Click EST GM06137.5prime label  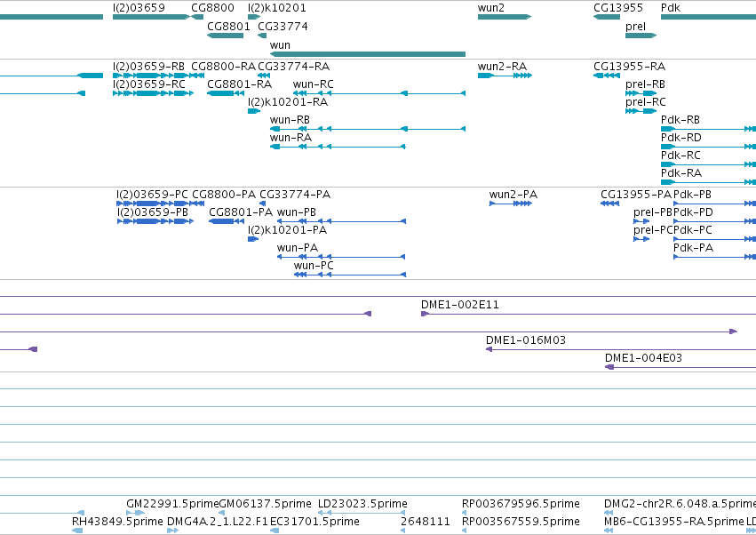[266, 504]
